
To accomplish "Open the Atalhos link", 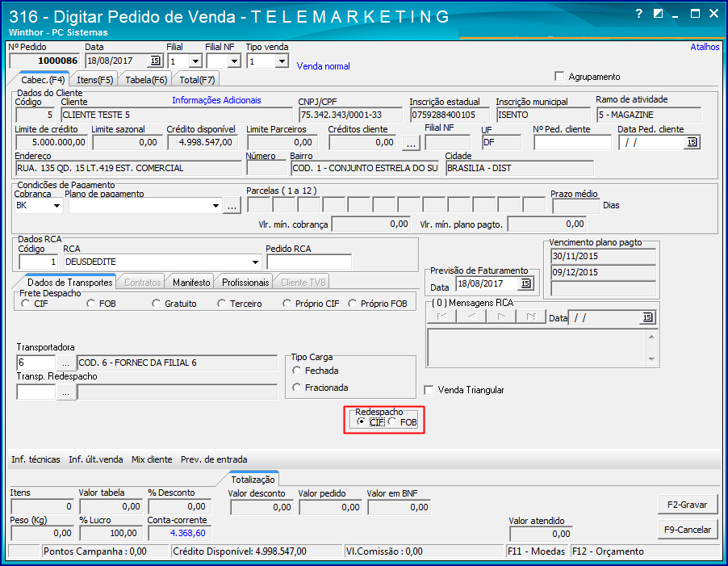I will pos(705,47).
